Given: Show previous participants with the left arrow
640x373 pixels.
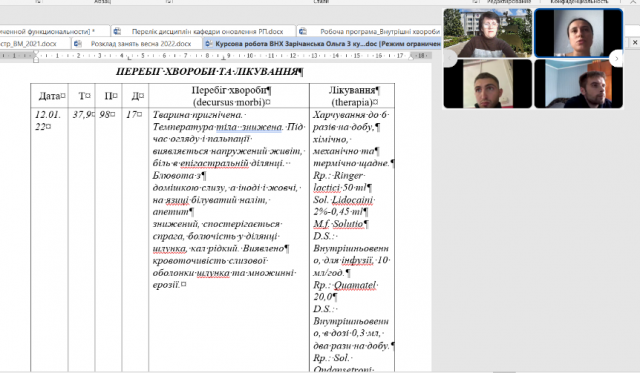Looking at the screenshot, I should [449, 58].
